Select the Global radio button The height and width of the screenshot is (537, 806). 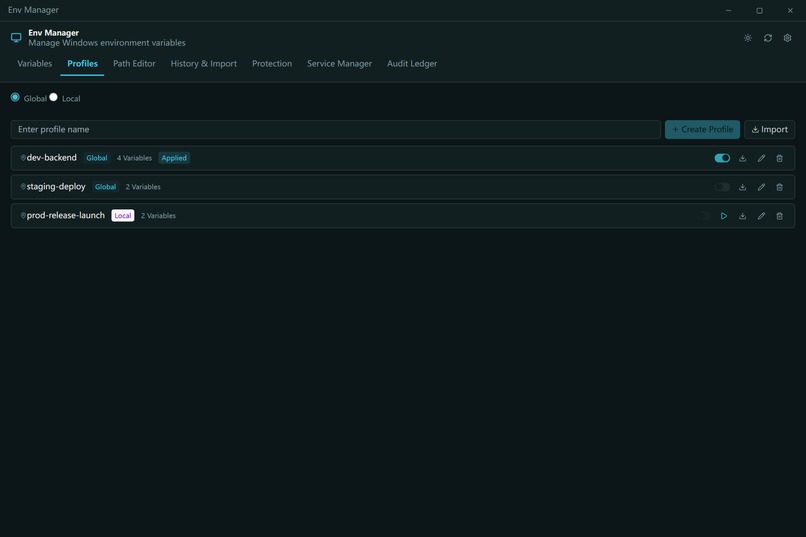(15, 97)
